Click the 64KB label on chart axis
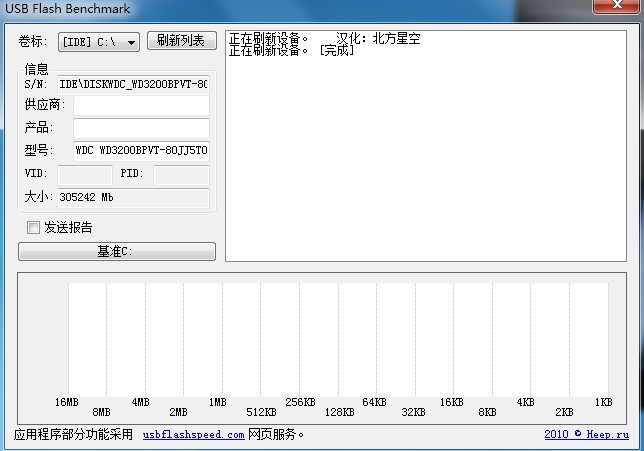The image size is (644, 451). click(x=374, y=402)
